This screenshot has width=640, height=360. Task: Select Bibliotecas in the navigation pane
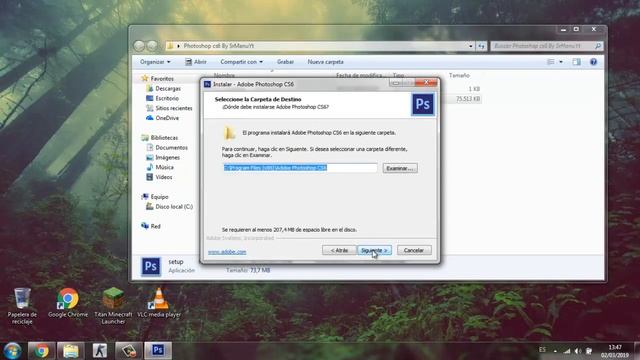pyautogui.click(x=164, y=138)
